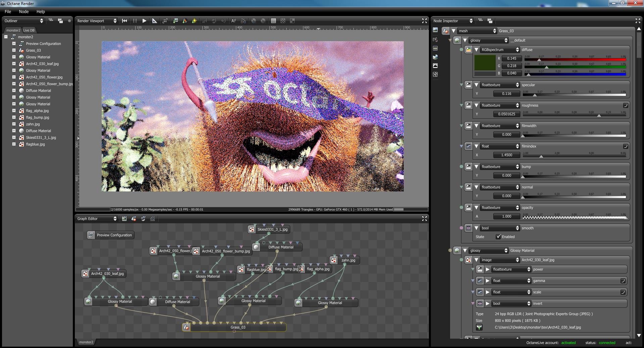Expand the monster2 root in the Outliner
The image size is (644, 348).
[x=6, y=37]
